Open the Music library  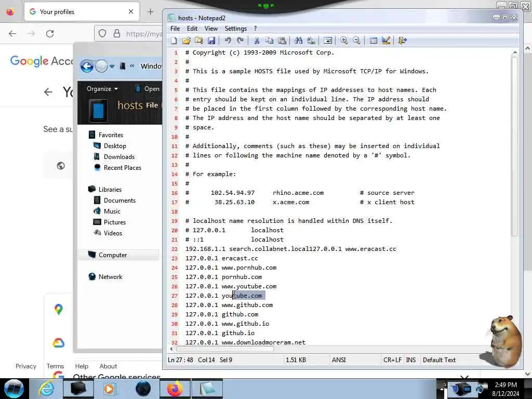pos(107,211)
